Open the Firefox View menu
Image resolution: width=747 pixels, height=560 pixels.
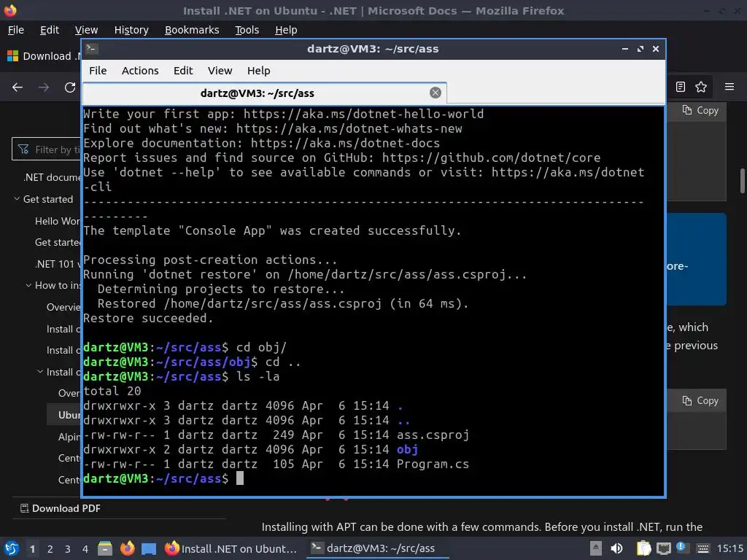(86, 30)
